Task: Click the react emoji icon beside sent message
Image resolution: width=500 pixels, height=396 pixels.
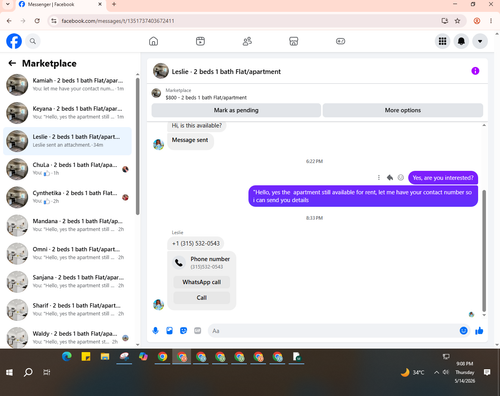Action: coord(401,178)
